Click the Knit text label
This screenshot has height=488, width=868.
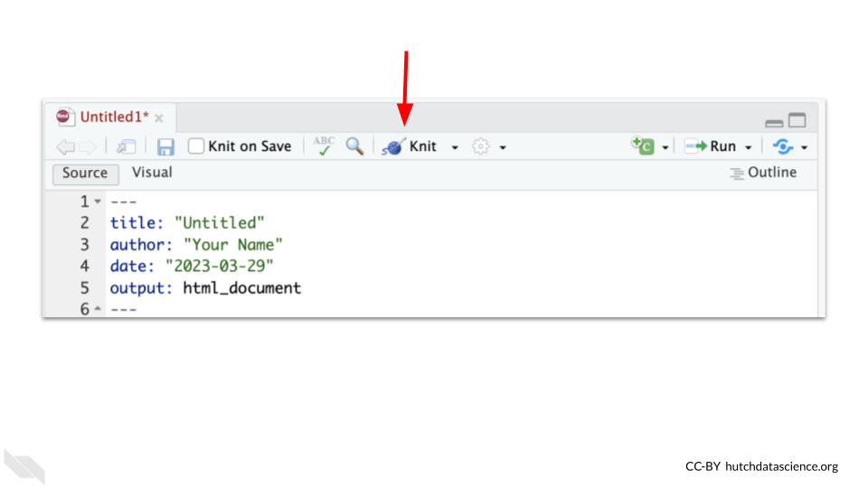(x=423, y=146)
